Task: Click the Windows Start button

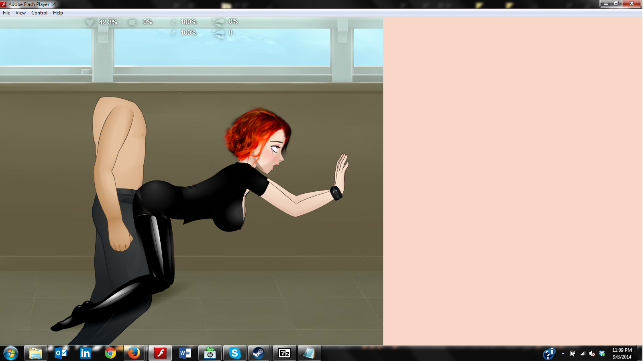Action: pos(11,353)
